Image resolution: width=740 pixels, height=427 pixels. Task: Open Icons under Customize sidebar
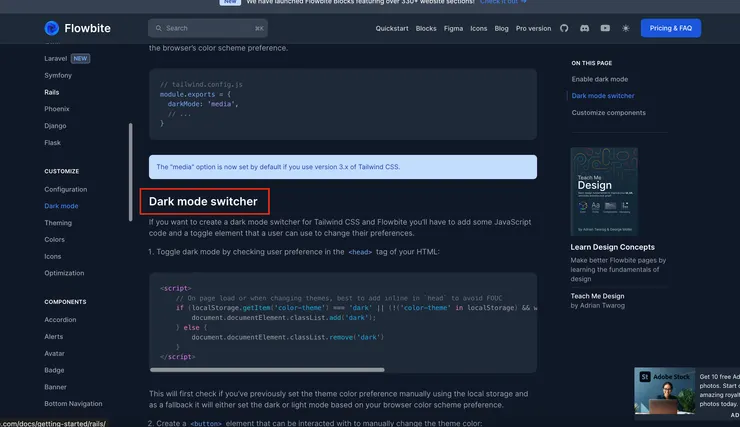(x=52, y=256)
